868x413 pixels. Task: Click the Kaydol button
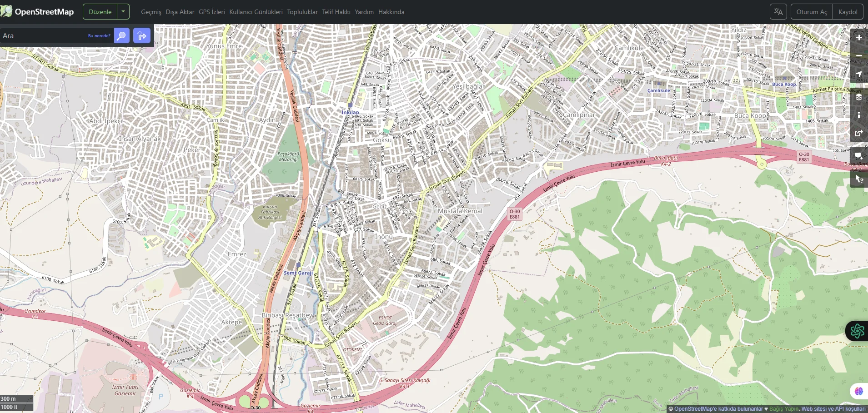tap(848, 12)
